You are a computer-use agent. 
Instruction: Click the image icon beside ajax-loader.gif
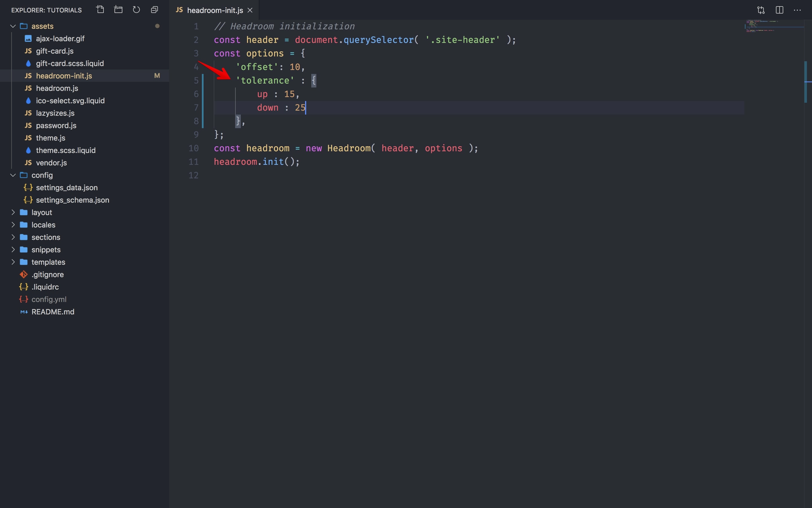(28, 39)
